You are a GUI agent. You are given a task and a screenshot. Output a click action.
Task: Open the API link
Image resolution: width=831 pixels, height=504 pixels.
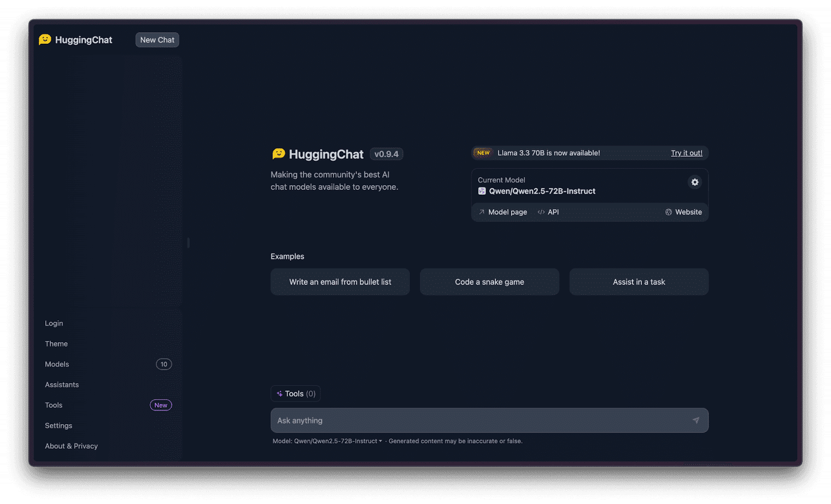[x=548, y=212]
